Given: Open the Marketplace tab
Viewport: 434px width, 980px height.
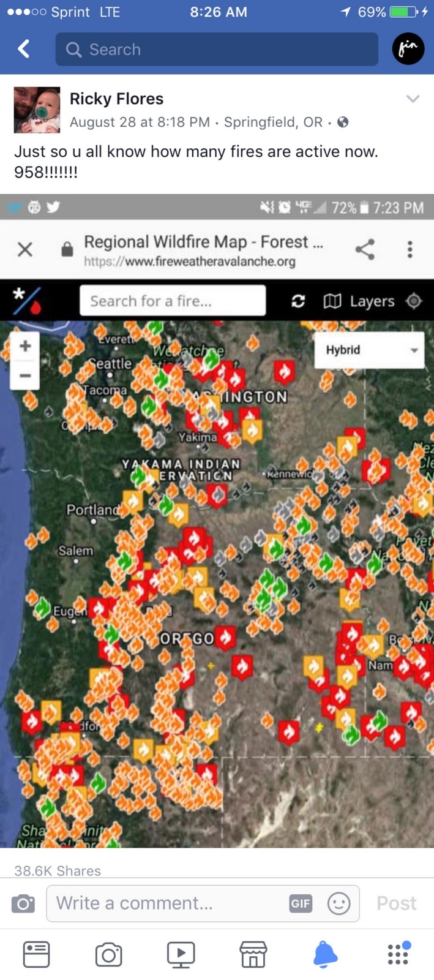Looking at the screenshot, I should click(253, 954).
